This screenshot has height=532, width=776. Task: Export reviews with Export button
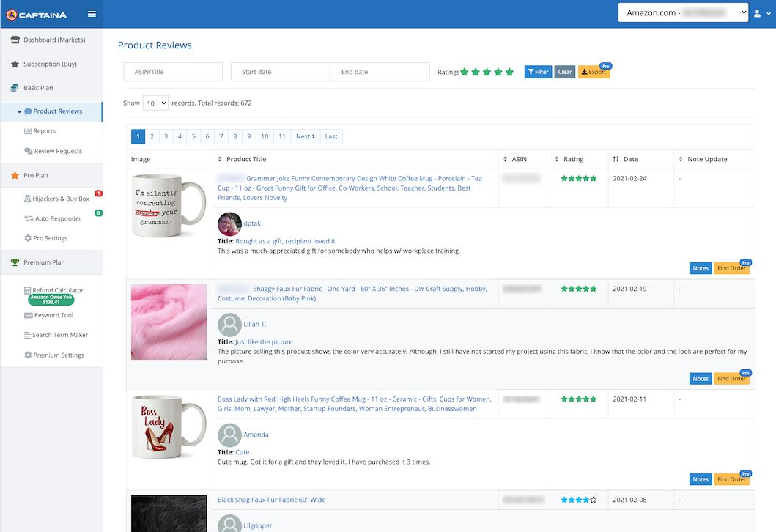tap(594, 72)
